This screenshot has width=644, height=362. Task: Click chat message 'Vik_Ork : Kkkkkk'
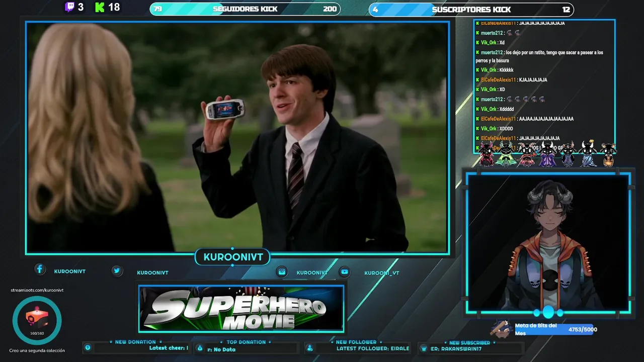(495, 70)
